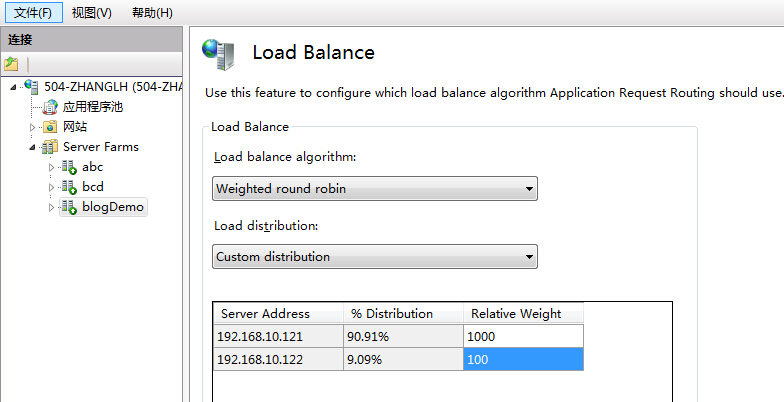Collapse the 504-ZHANGLH server node

tap(13, 88)
